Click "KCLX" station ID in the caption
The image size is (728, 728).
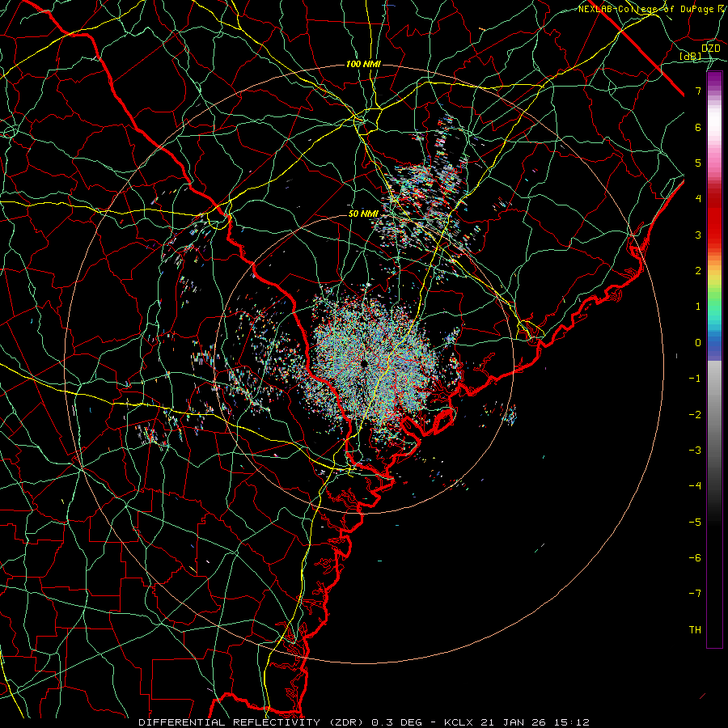pyautogui.click(x=459, y=722)
